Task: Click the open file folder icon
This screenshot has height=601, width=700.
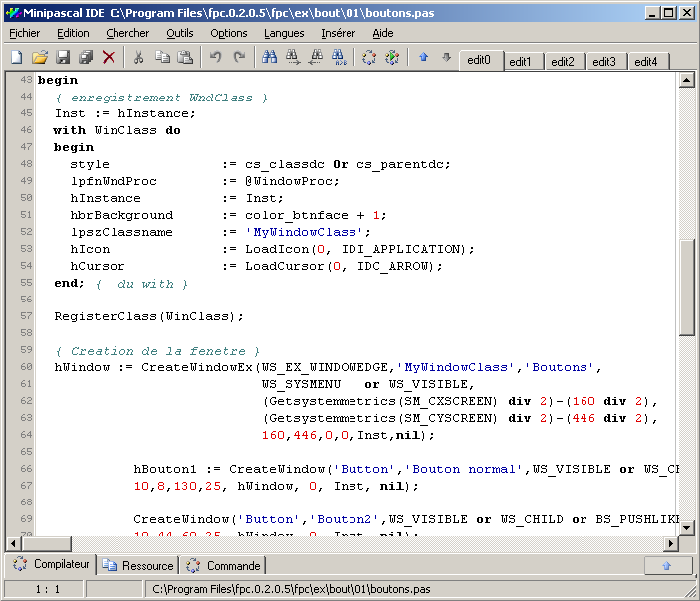Action: (40, 58)
